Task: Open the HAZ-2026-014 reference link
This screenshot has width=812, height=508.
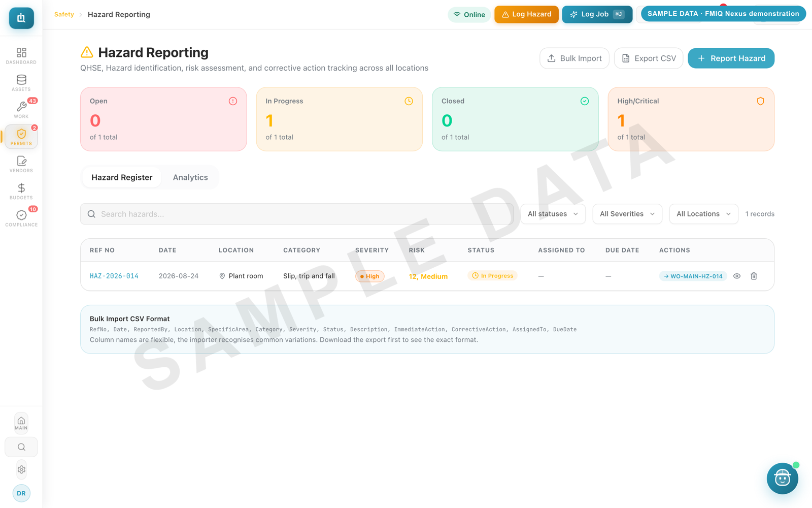Action: (x=114, y=276)
